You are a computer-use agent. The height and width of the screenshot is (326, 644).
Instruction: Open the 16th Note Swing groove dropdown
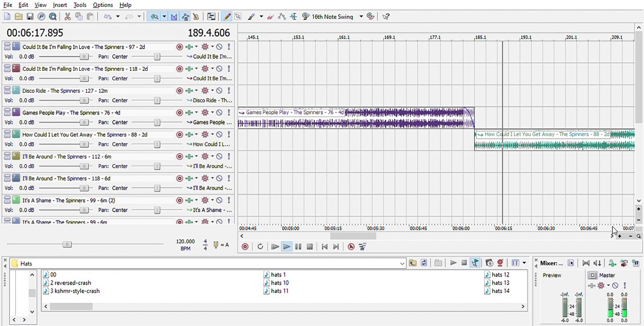(x=361, y=17)
